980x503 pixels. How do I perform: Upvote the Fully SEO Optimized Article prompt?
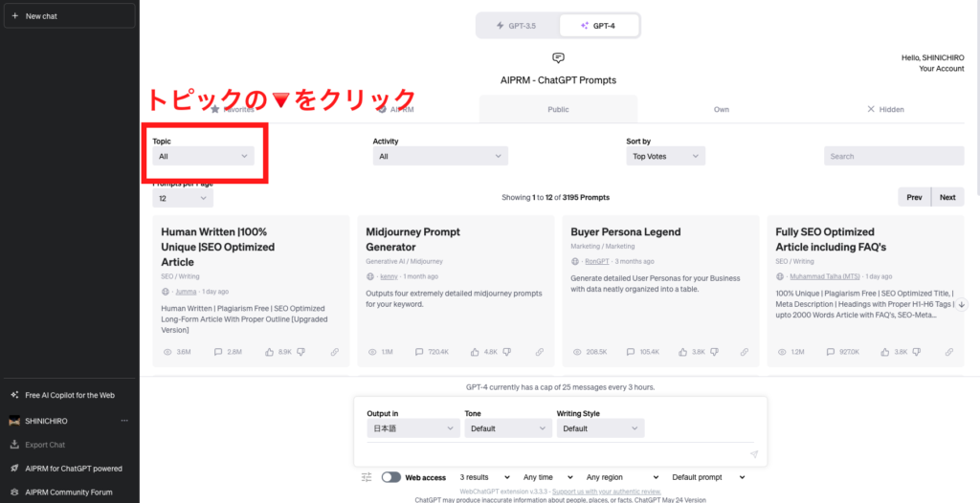(884, 352)
